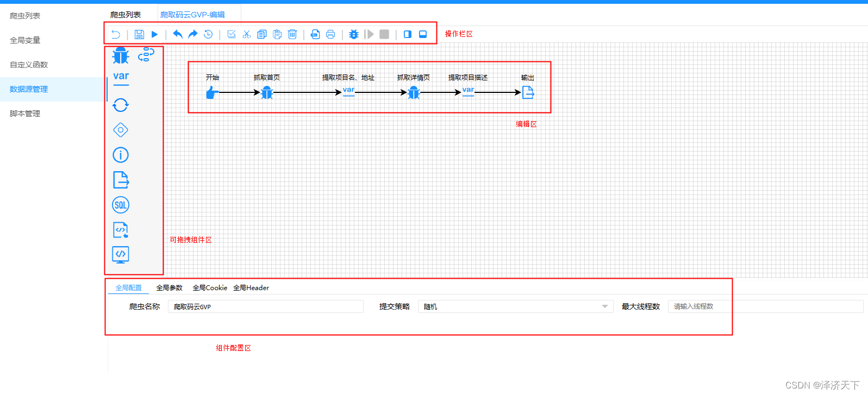Switch to the 全局参数 tab
Viewport: 868px width, 395px height.
(170, 288)
